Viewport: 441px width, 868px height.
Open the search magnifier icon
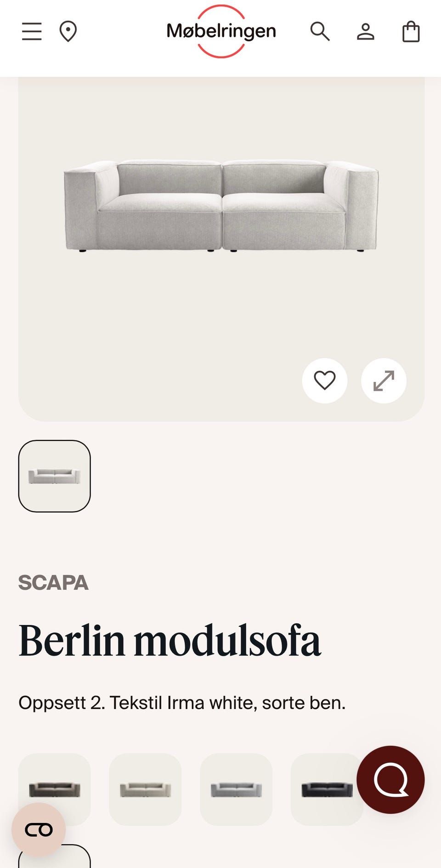pos(320,32)
